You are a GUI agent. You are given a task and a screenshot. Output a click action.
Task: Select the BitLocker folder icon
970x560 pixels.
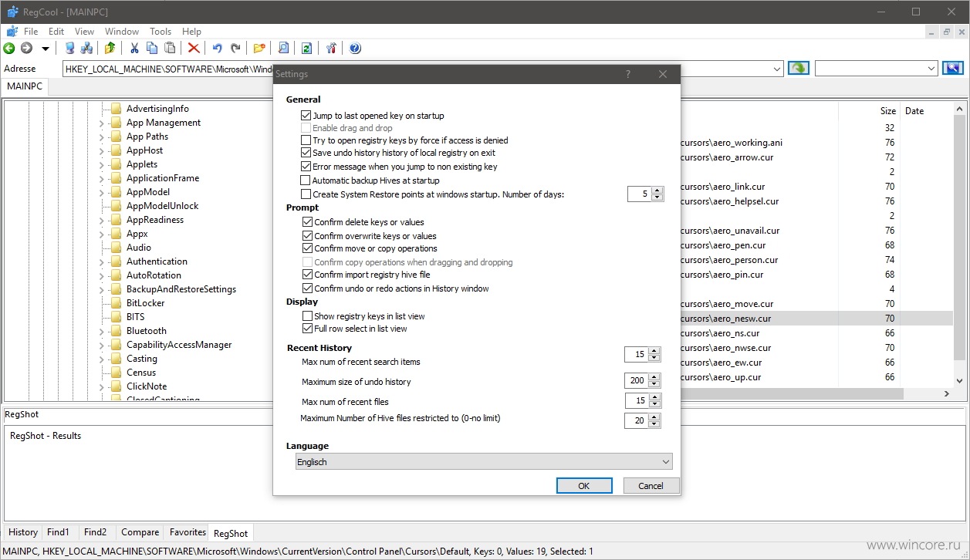pyautogui.click(x=116, y=303)
